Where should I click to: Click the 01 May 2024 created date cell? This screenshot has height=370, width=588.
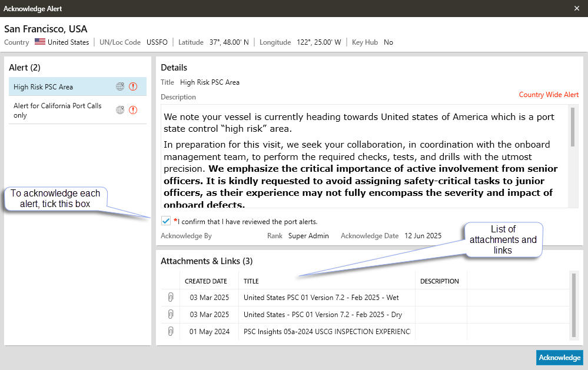210,332
